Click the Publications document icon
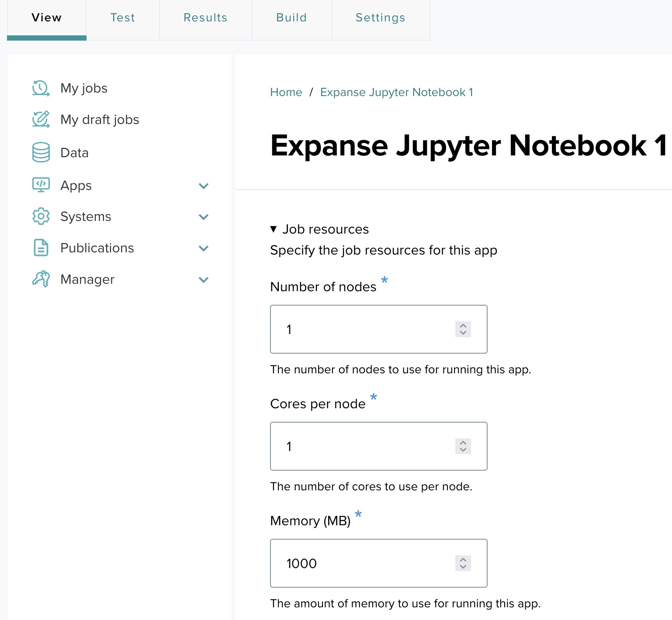Image resolution: width=672 pixels, height=620 pixels. pos(41,248)
